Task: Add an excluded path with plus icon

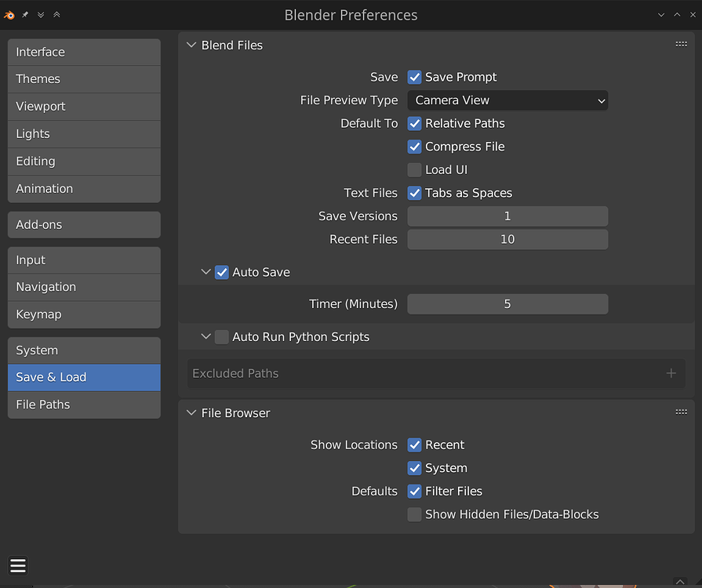Action: (671, 373)
